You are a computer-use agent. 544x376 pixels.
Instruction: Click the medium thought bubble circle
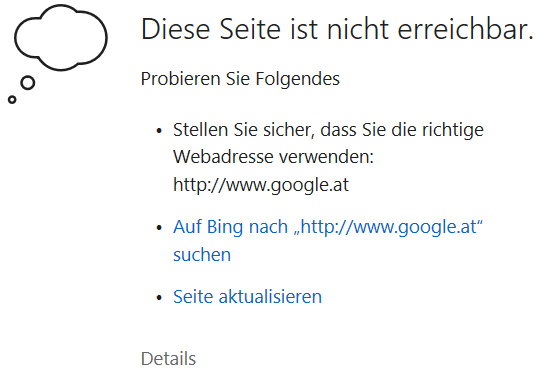coord(28,83)
